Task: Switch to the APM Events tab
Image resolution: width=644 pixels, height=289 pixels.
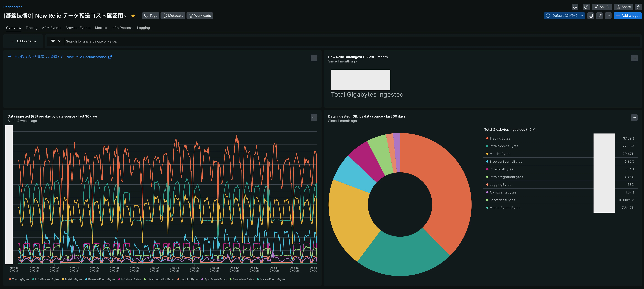Action: coord(51,28)
